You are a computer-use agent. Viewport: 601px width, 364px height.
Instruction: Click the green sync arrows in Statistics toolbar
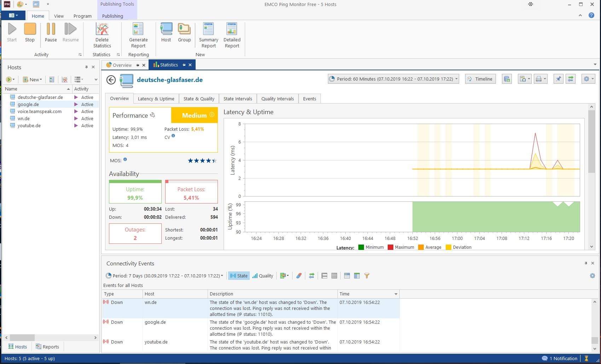[571, 79]
